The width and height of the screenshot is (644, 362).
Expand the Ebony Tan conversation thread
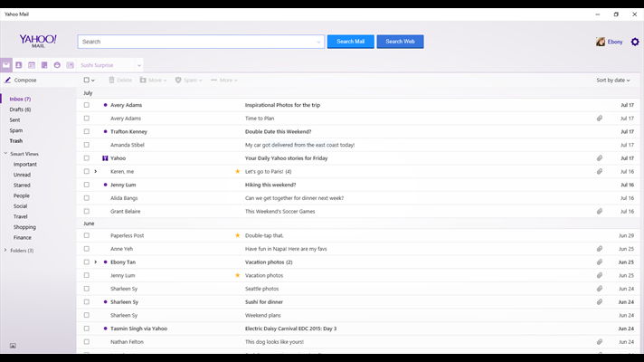(96, 262)
